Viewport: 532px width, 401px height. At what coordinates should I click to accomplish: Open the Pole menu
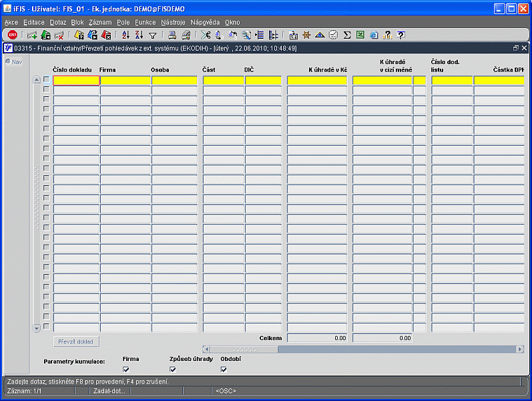[x=123, y=23]
